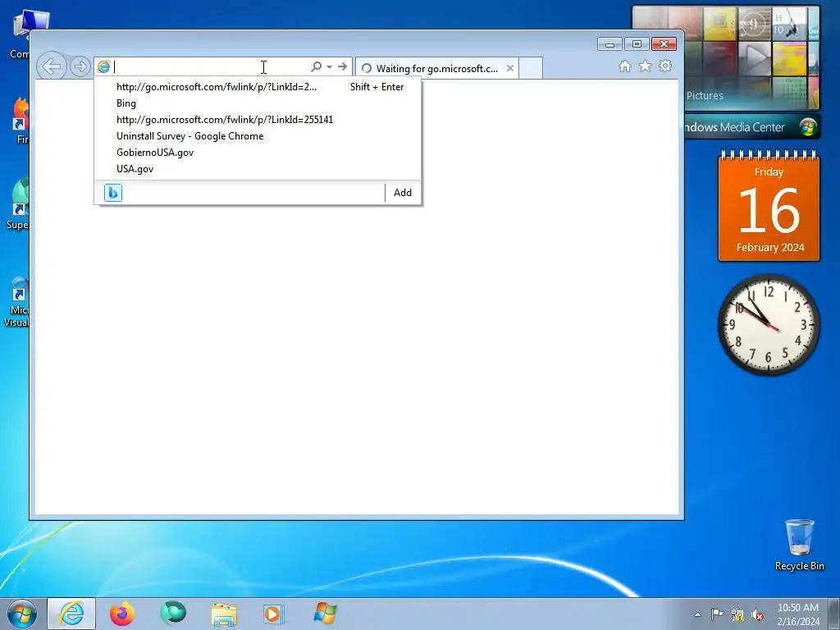
Task: Select the Microsoft Visual desktop shortcut
Action: coord(16,302)
